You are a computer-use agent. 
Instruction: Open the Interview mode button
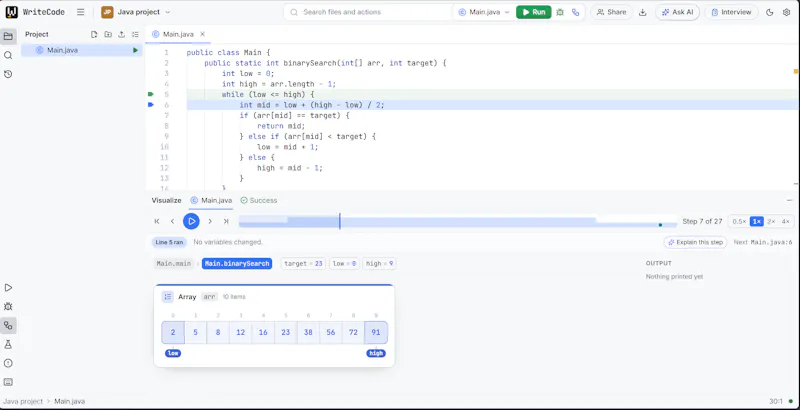point(731,12)
